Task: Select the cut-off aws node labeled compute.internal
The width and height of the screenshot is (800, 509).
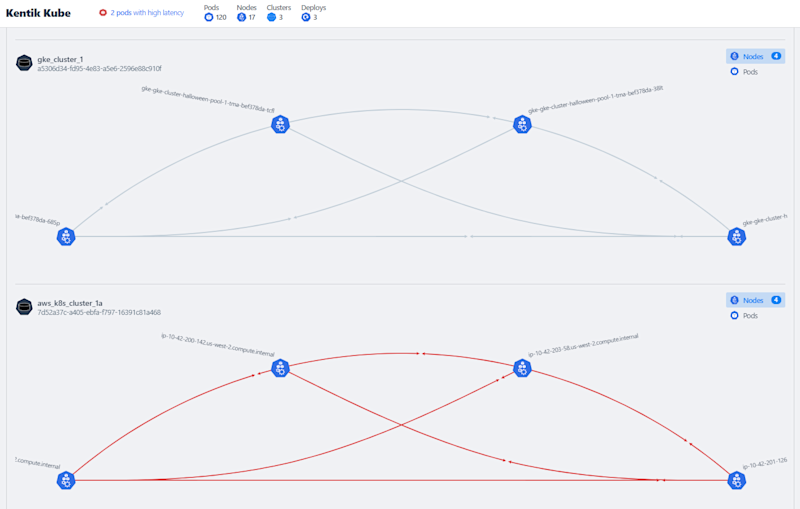Action: click(x=66, y=480)
